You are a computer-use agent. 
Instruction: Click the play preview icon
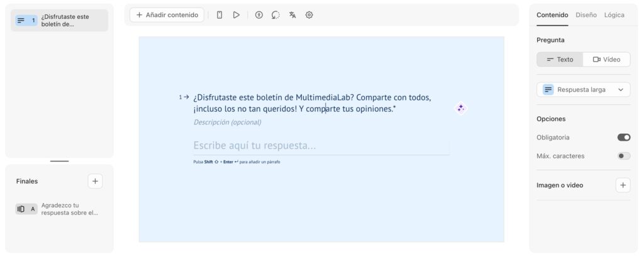pos(236,15)
